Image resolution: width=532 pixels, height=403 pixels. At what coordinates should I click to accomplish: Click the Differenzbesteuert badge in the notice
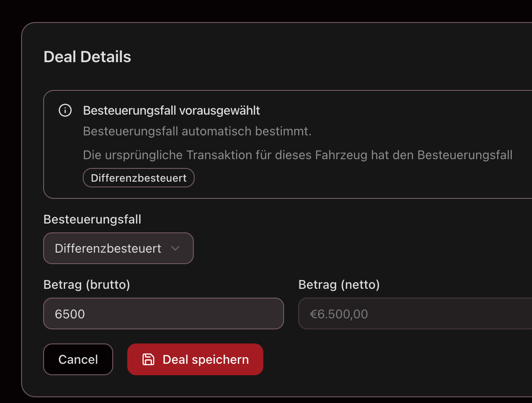coord(138,178)
